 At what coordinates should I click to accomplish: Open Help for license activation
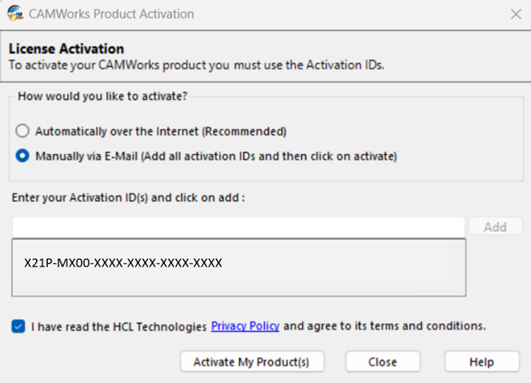482,362
